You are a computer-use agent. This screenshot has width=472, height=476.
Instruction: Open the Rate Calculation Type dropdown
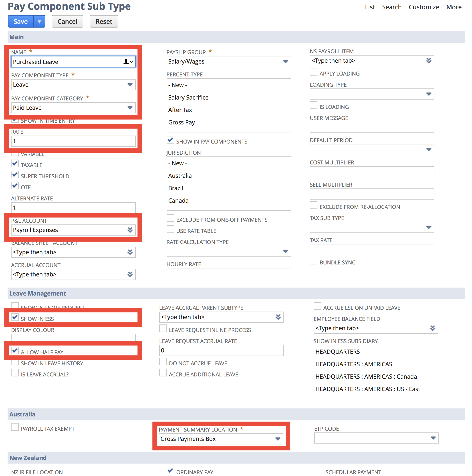click(285, 251)
